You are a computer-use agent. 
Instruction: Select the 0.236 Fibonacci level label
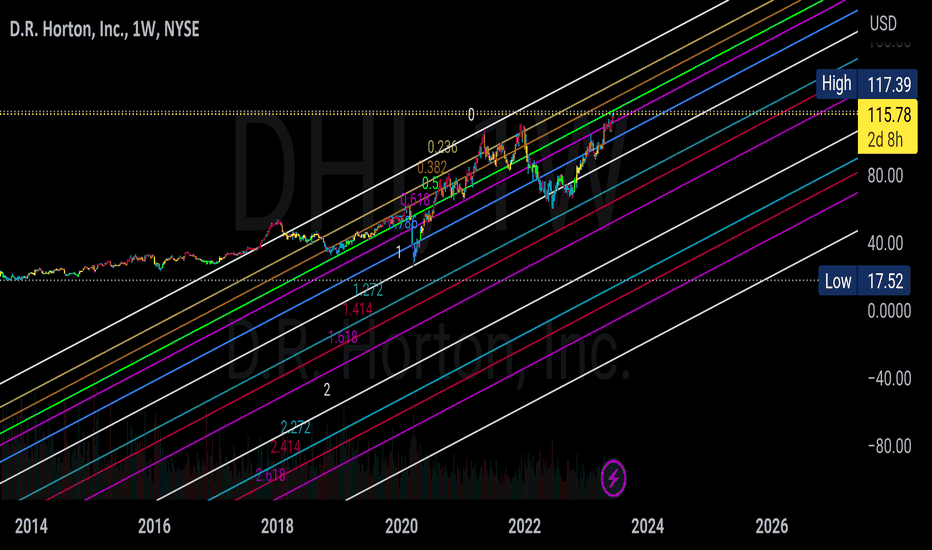442,147
